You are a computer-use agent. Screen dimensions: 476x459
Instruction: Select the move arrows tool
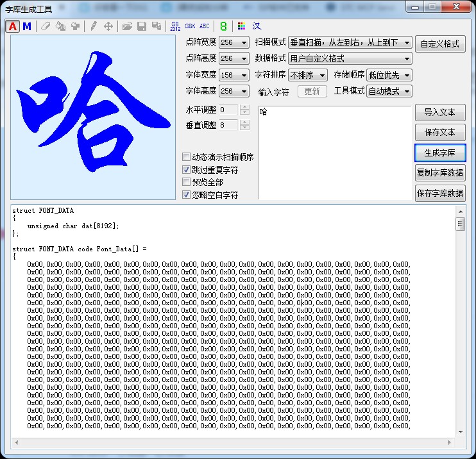[x=108, y=26]
